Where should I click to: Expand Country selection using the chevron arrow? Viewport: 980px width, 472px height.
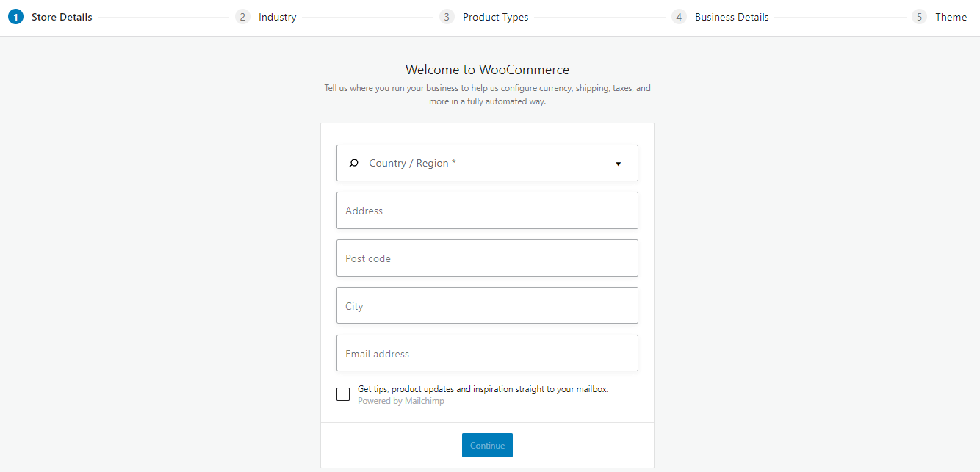click(618, 164)
